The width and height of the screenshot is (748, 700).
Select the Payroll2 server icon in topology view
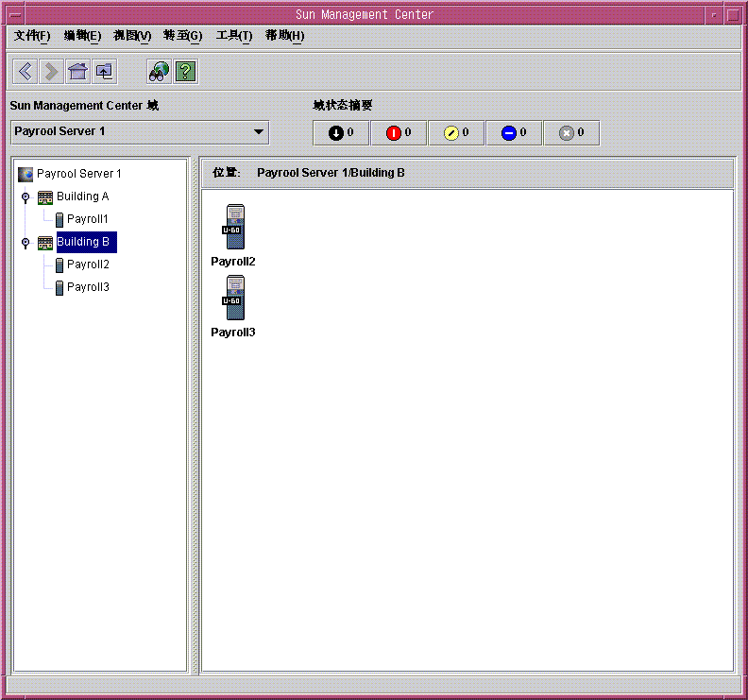pyautogui.click(x=233, y=227)
